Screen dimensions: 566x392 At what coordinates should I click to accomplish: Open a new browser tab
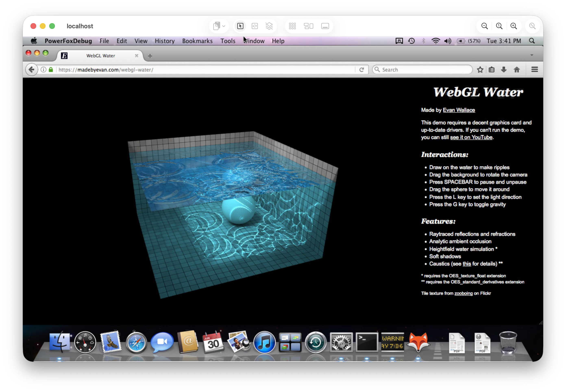click(x=150, y=56)
